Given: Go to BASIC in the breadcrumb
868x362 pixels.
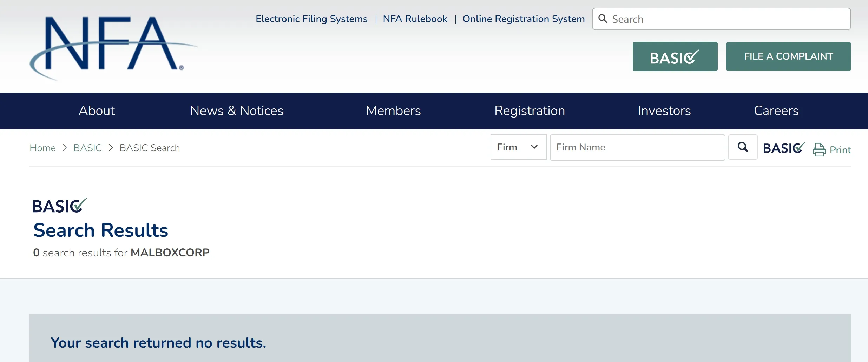Looking at the screenshot, I should coord(87,148).
